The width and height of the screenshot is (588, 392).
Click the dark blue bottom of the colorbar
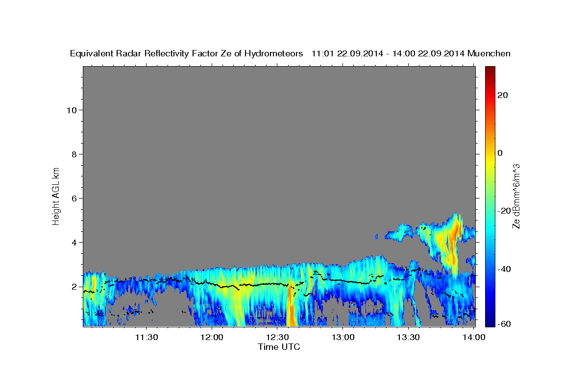tap(490, 321)
